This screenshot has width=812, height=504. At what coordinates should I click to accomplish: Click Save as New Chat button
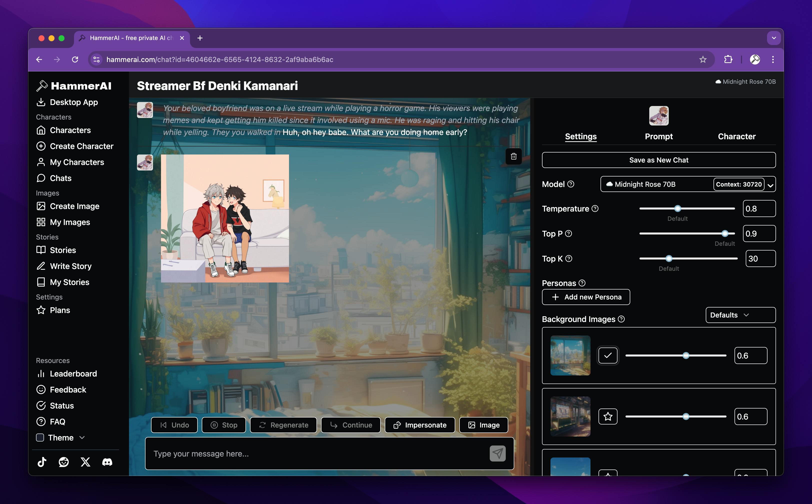point(658,160)
